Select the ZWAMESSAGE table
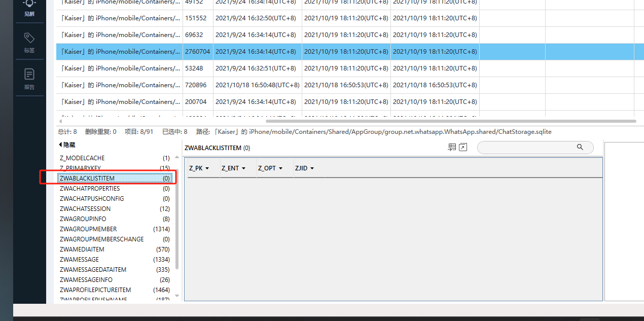This screenshot has height=321, width=644. (79, 260)
